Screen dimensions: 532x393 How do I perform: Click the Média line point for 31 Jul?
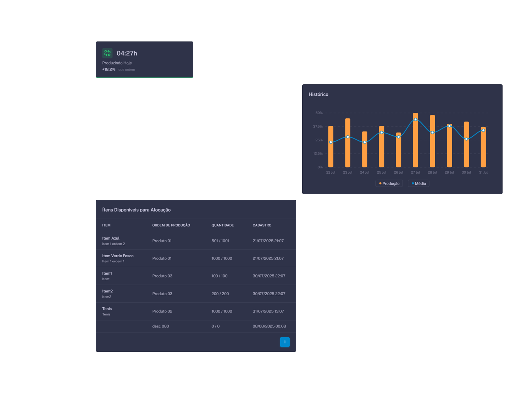pyautogui.click(x=483, y=130)
